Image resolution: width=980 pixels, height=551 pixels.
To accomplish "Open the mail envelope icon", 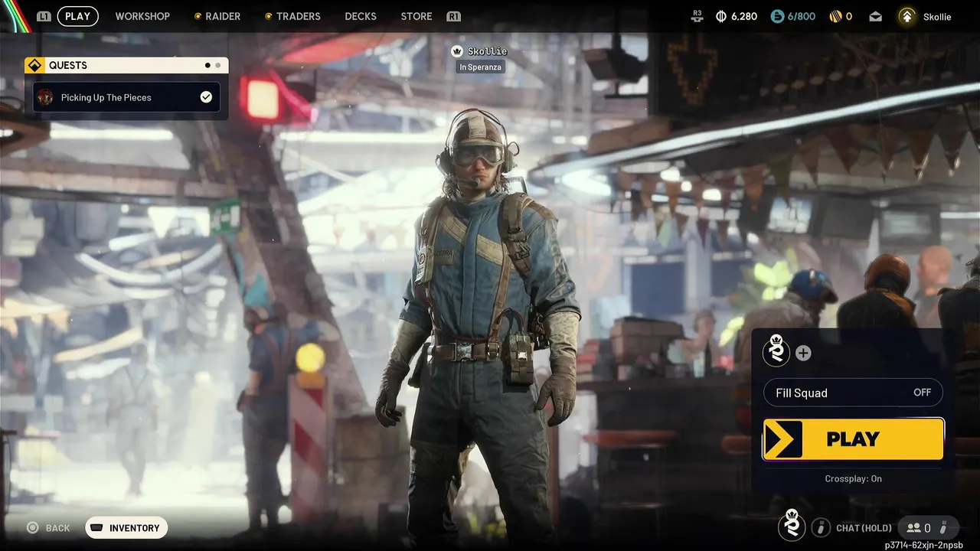I will click(x=875, y=16).
